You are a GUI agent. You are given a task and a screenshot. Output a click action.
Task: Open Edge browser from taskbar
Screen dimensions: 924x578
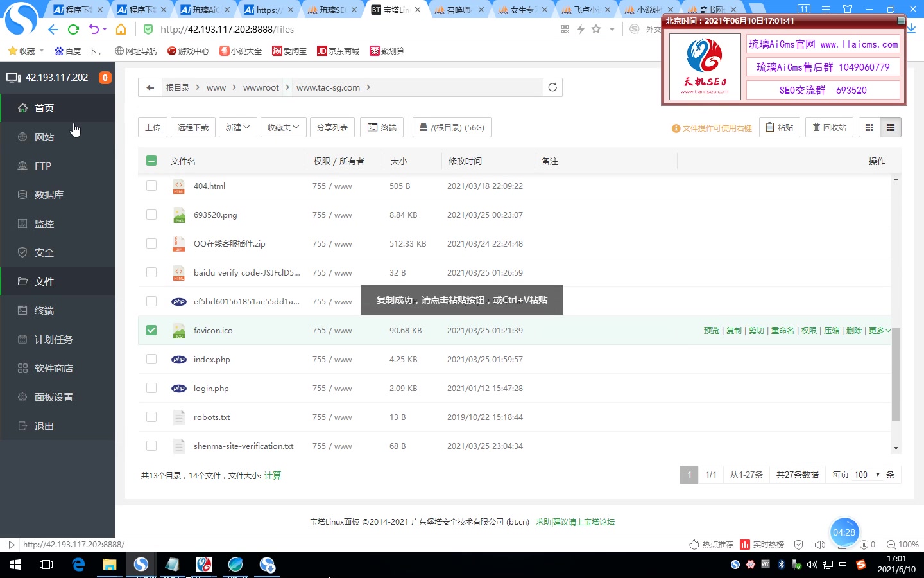pos(78,565)
